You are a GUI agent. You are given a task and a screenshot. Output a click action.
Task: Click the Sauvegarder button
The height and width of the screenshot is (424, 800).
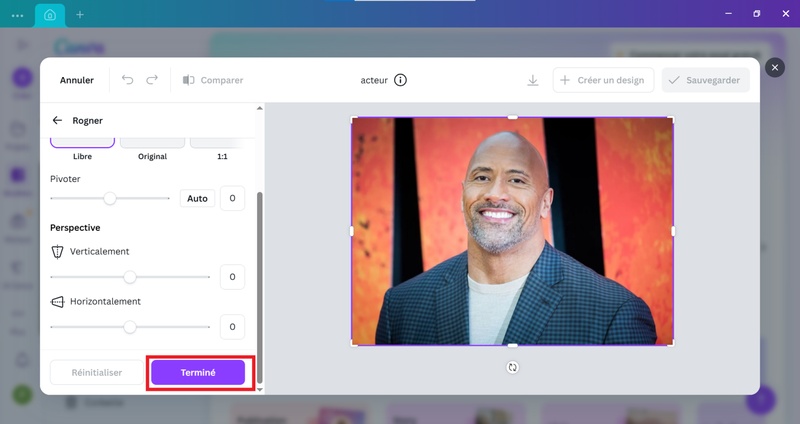tap(706, 80)
